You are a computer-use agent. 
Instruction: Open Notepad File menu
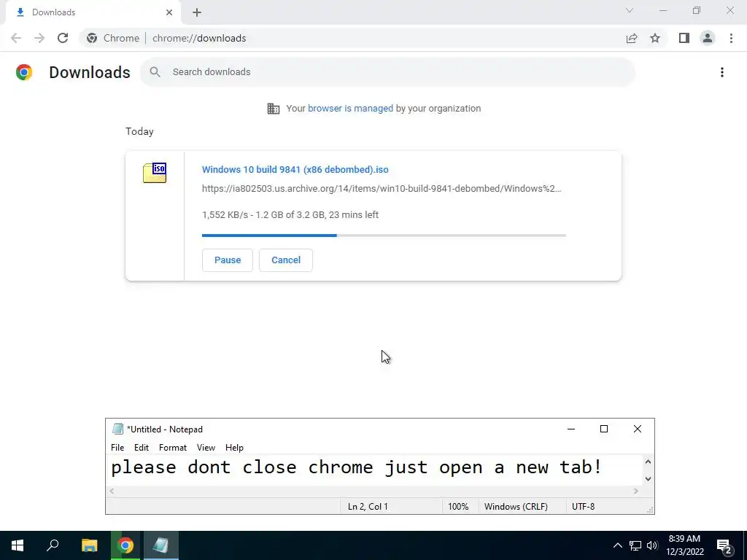tap(117, 448)
